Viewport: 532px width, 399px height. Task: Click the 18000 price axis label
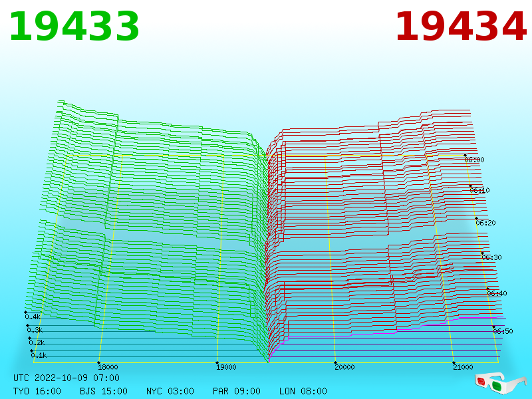coord(108,367)
